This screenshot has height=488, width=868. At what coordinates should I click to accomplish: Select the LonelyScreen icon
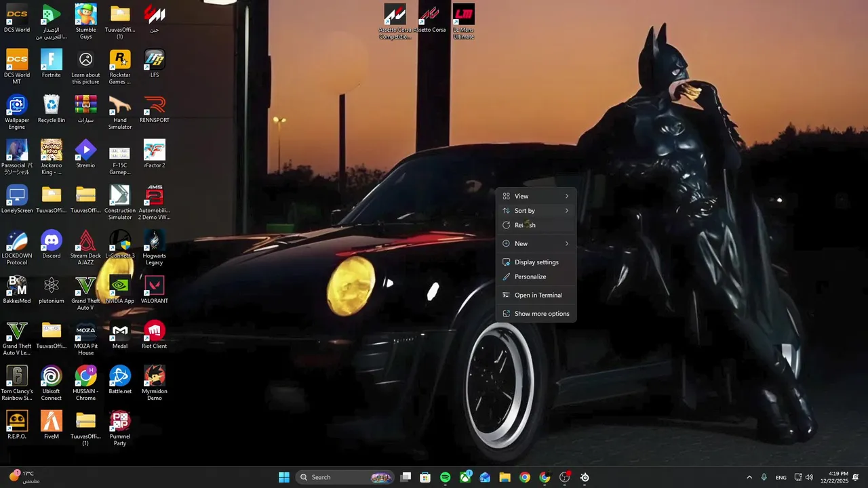tap(17, 199)
